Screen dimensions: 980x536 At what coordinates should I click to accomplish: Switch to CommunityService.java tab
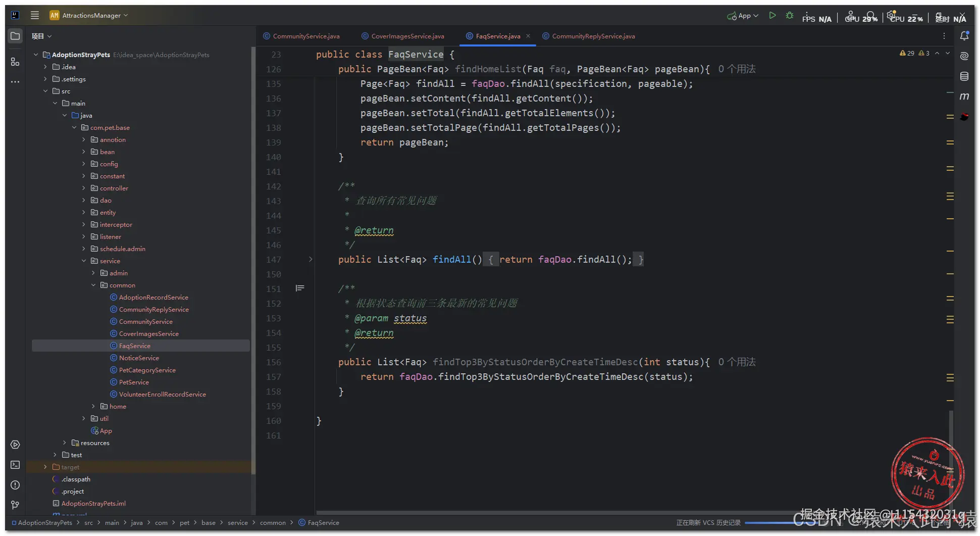pyautogui.click(x=301, y=36)
